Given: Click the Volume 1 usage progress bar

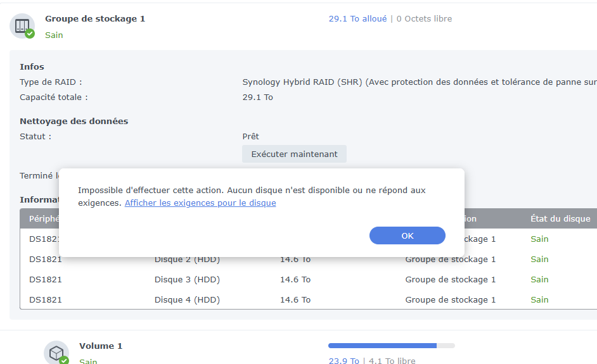Looking at the screenshot, I should pyautogui.click(x=391, y=346).
